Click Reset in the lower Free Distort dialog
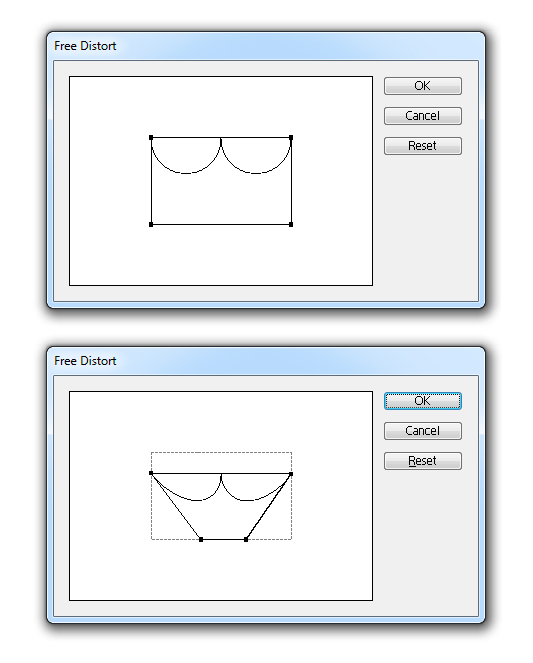Image resolution: width=533 pixels, height=663 pixels. pos(422,461)
